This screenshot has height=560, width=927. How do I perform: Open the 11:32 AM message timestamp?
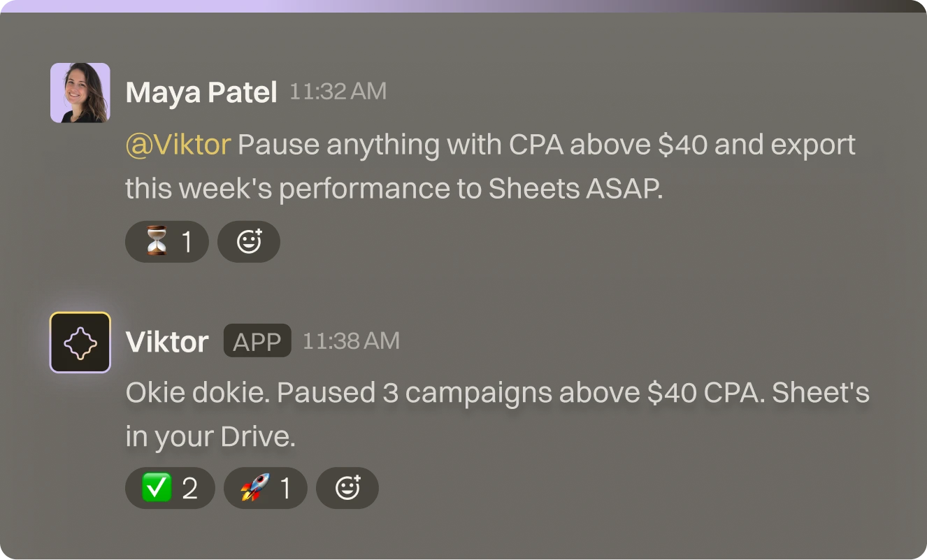click(x=338, y=92)
